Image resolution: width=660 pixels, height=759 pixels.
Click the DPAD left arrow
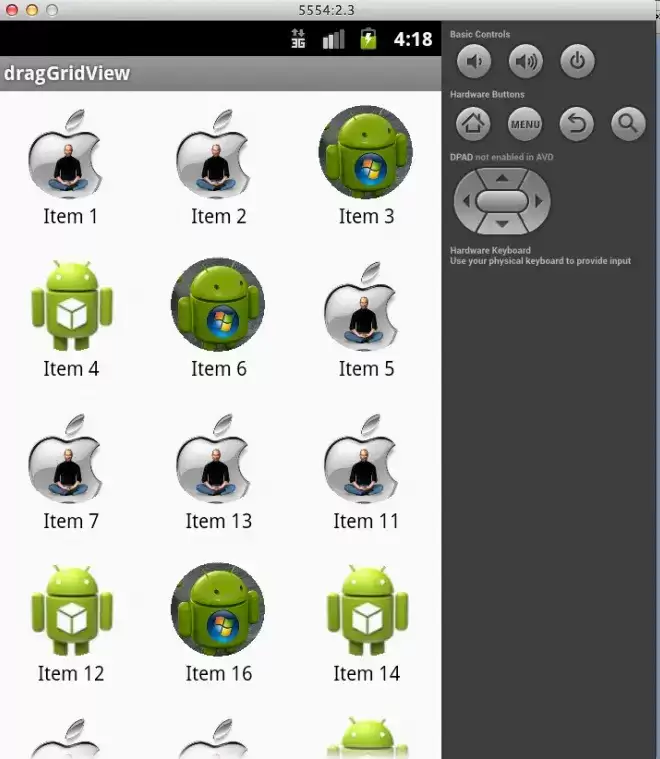click(466, 201)
